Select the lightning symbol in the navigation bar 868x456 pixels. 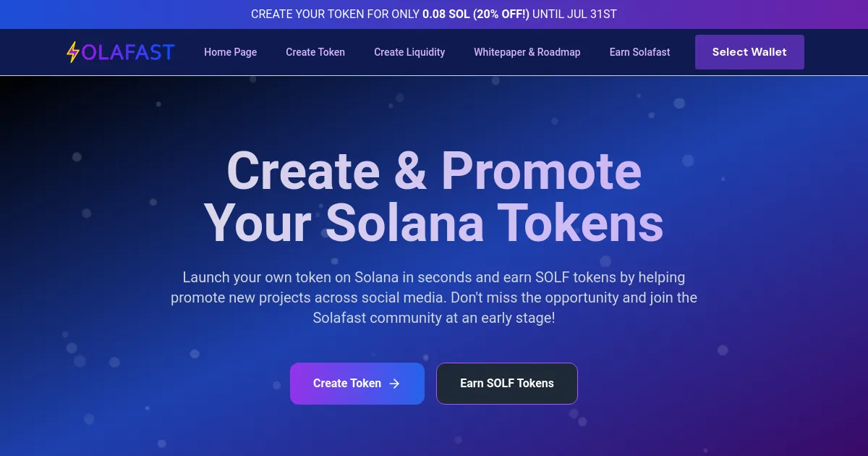pyautogui.click(x=75, y=51)
